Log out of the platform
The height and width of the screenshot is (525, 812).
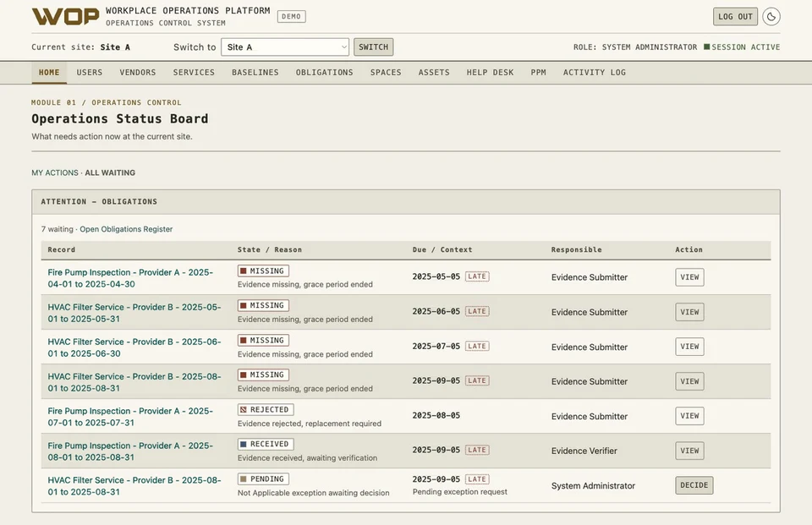coord(735,17)
